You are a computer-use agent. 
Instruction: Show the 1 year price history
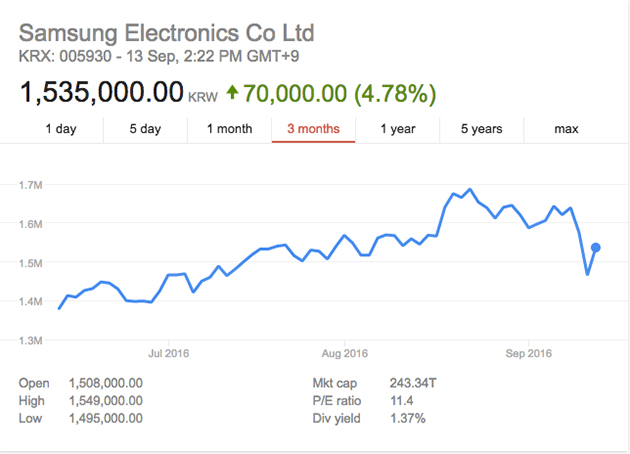pyautogui.click(x=398, y=129)
